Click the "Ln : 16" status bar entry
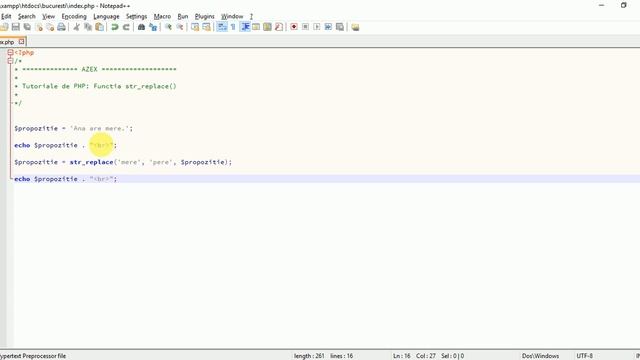The width and height of the screenshot is (640, 360). coord(402,356)
